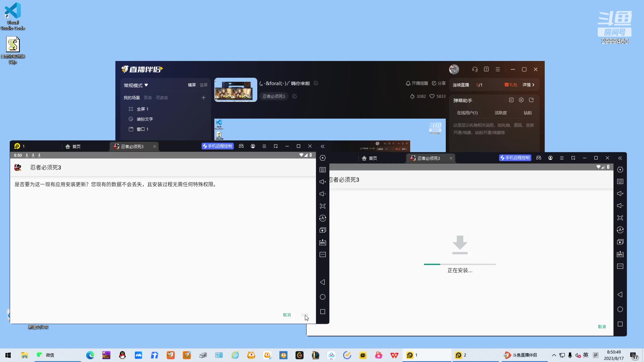Open 弹幕助手 settings gear icon

point(521,100)
